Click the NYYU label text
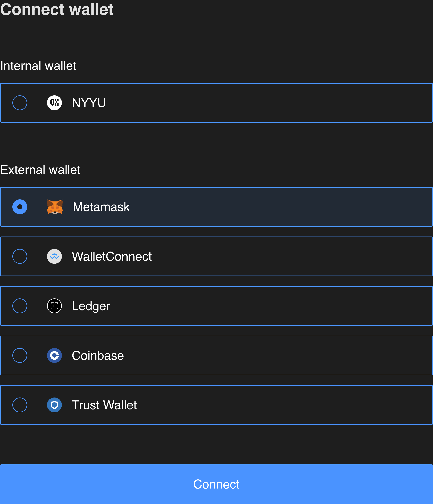433x504 pixels. click(89, 103)
